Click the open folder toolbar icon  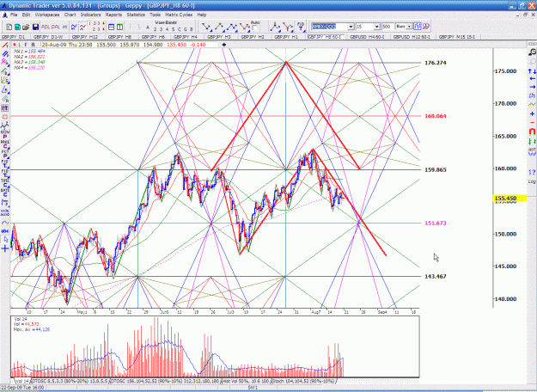(26, 27)
